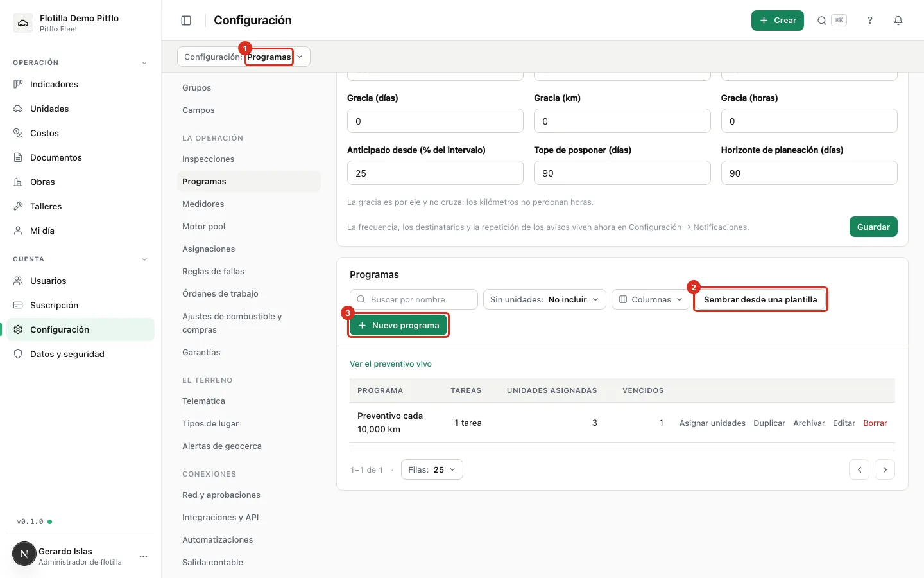Open the Configuración: Programas dropdown
This screenshot has height=578, width=924.
pyautogui.click(x=244, y=57)
